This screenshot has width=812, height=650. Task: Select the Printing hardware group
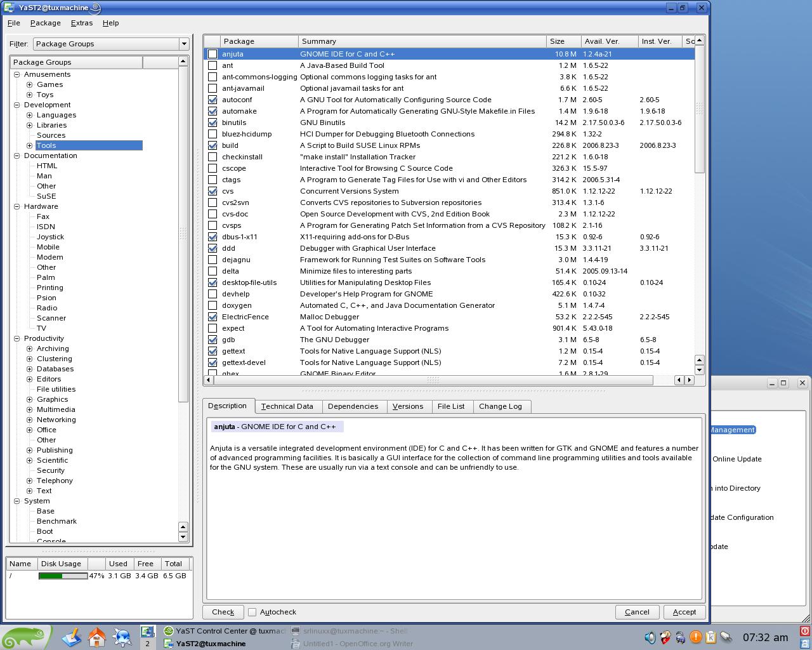tap(49, 288)
